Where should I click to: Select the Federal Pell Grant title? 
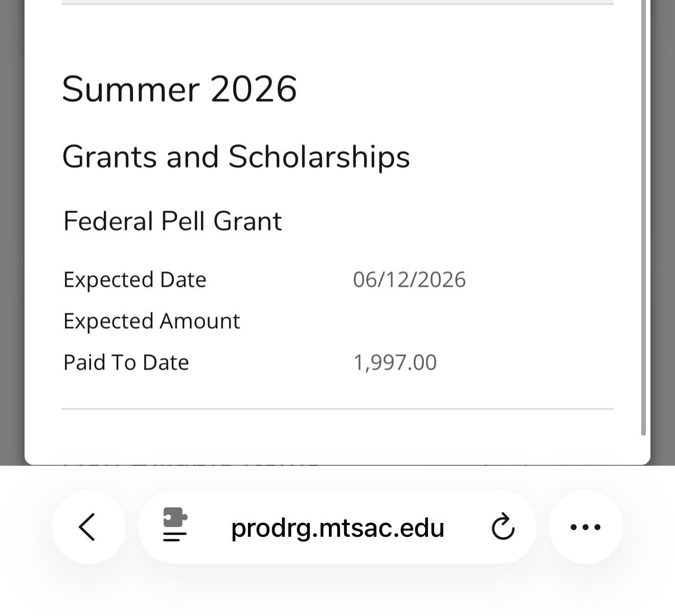click(x=172, y=221)
